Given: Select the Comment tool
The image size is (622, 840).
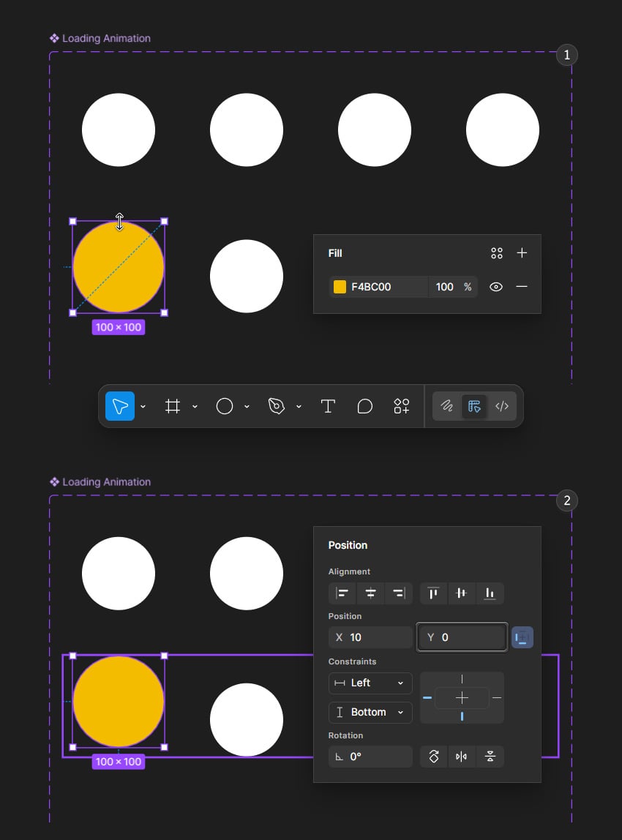Looking at the screenshot, I should [x=365, y=406].
